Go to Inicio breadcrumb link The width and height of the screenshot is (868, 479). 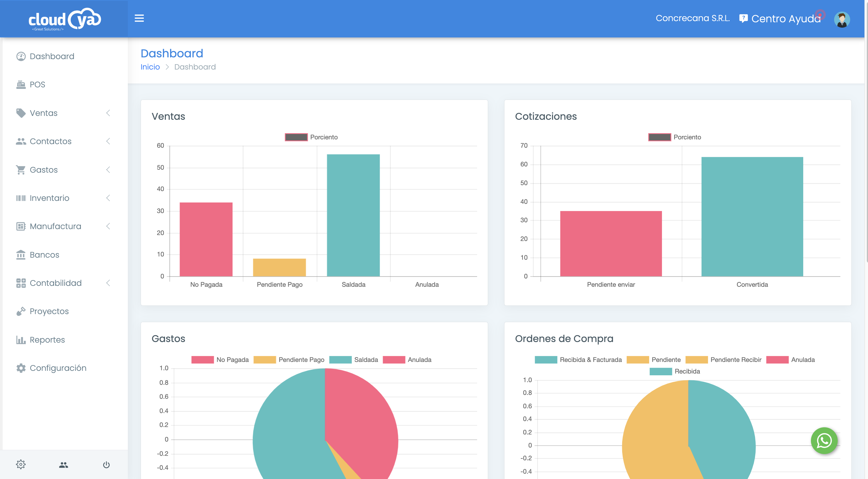coord(150,67)
